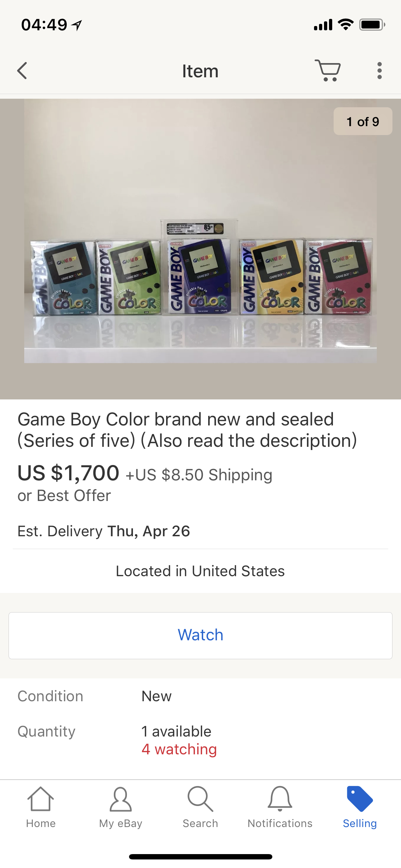Image resolution: width=401 pixels, height=868 pixels.
Task: Tap the back arrow icon
Action: [x=22, y=71]
